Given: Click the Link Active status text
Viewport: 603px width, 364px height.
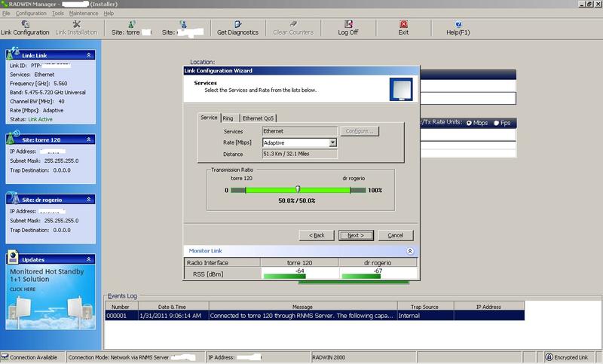Looking at the screenshot, I should click(41, 119).
